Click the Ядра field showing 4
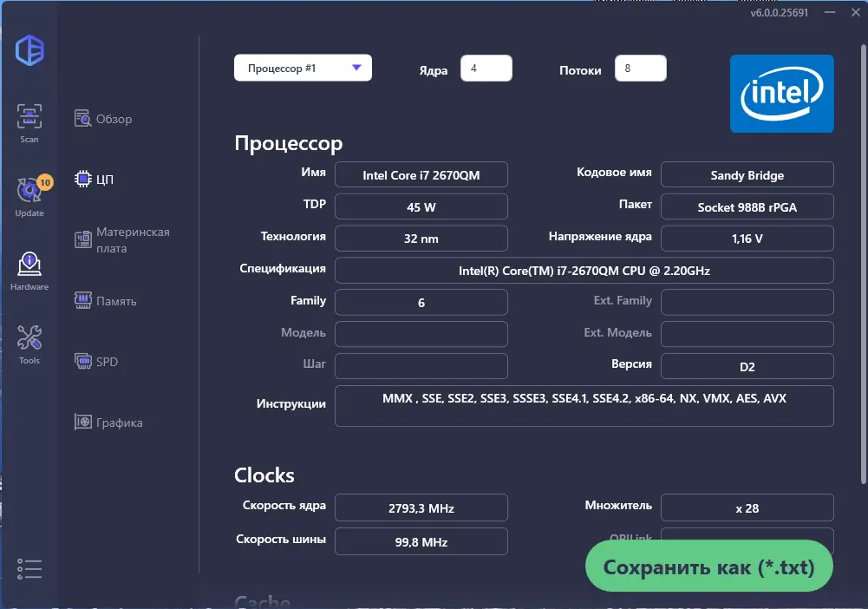Image resolution: width=868 pixels, height=609 pixels. tap(486, 68)
